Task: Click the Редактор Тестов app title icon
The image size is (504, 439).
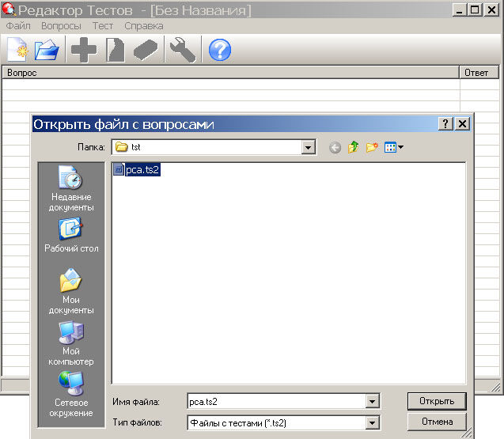Action: pyautogui.click(x=9, y=9)
